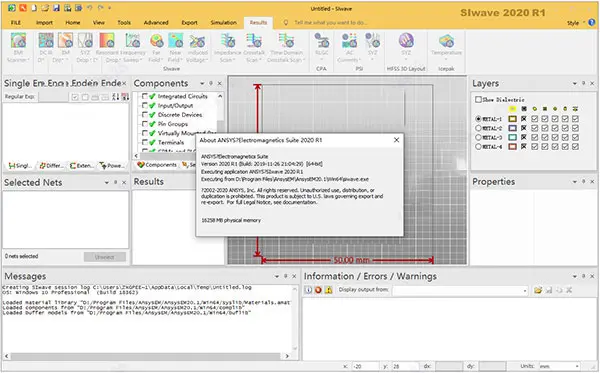Open the Selected Nets panel dropdown arrow
This screenshot has height=373, width=600.
click(106, 182)
